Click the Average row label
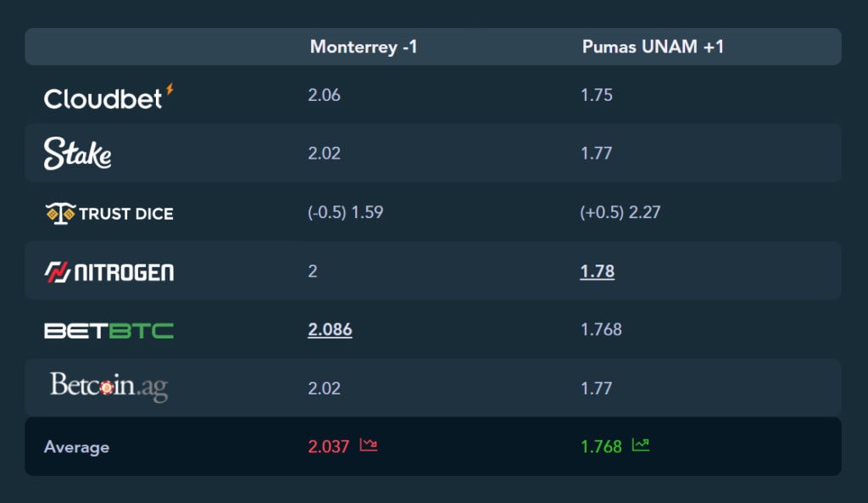This screenshot has width=868, height=503. click(x=76, y=447)
